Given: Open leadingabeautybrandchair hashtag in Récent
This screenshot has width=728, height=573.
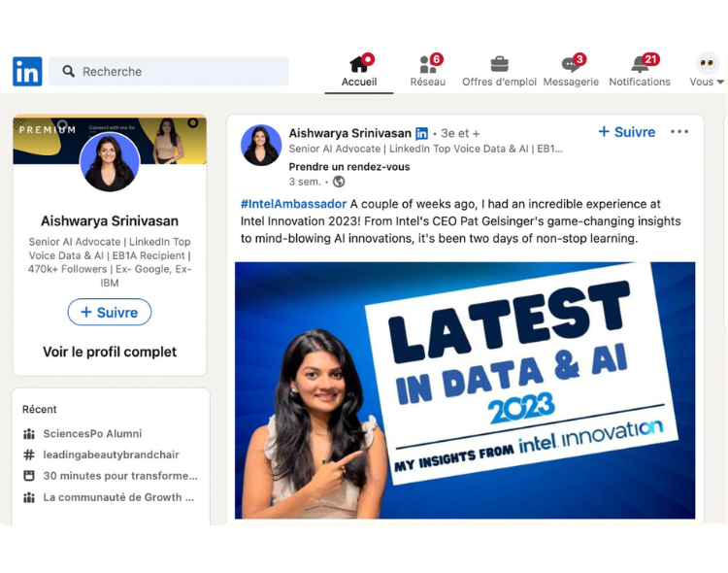Looking at the screenshot, I should coord(111,455).
